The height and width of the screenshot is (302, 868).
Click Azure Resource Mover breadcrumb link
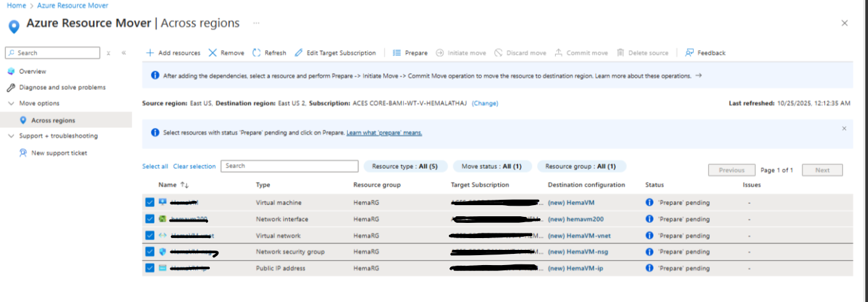[72, 5]
